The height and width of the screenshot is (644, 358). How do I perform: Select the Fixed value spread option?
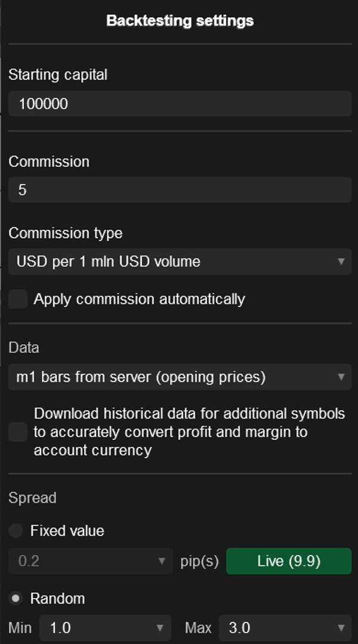pos(16,531)
